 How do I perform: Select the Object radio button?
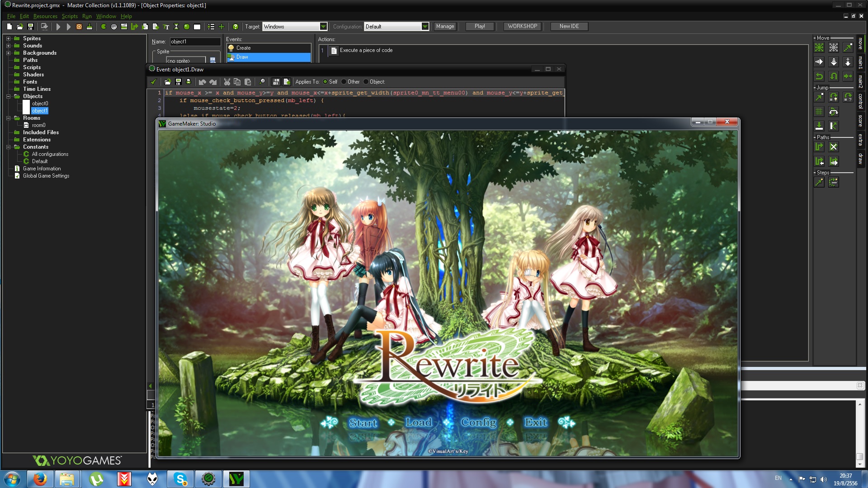[366, 82]
